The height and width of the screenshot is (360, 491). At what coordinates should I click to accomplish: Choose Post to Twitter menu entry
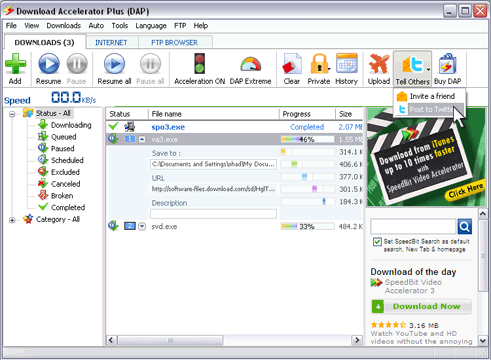pyautogui.click(x=429, y=109)
